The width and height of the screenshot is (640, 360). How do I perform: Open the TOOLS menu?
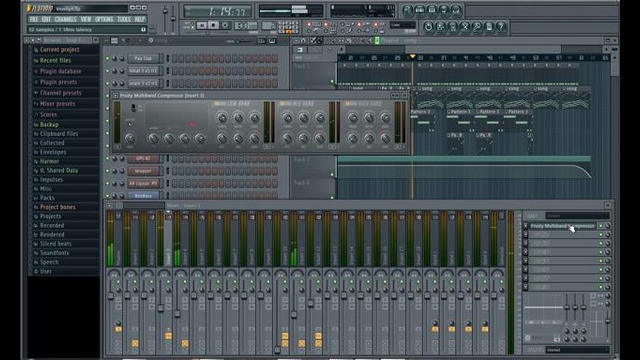[124, 20]
